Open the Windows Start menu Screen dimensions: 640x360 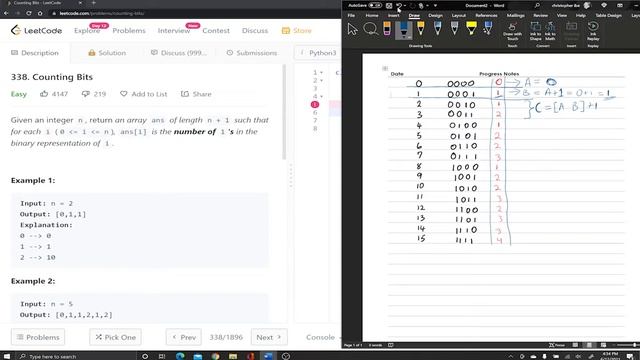pyautogui.click(x=7, y=356)
